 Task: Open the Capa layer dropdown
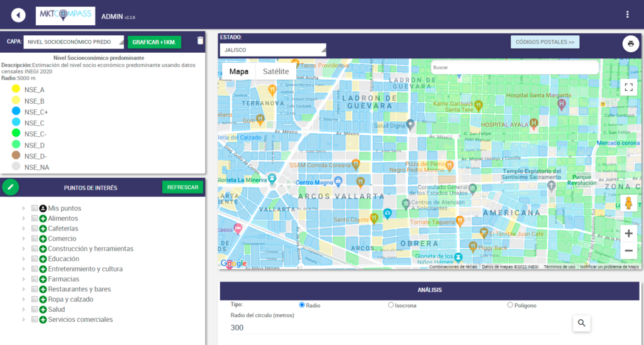tap(74, 42)
